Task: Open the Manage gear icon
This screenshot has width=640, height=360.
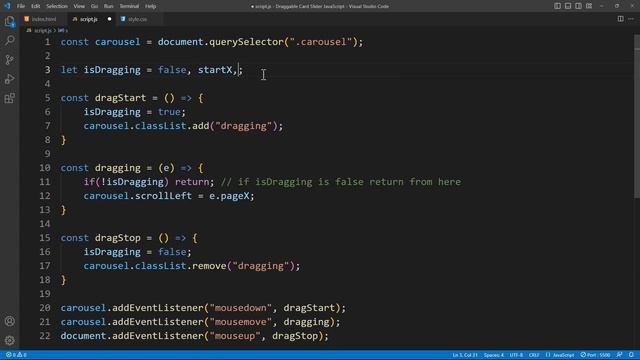Action: point(9,340)
